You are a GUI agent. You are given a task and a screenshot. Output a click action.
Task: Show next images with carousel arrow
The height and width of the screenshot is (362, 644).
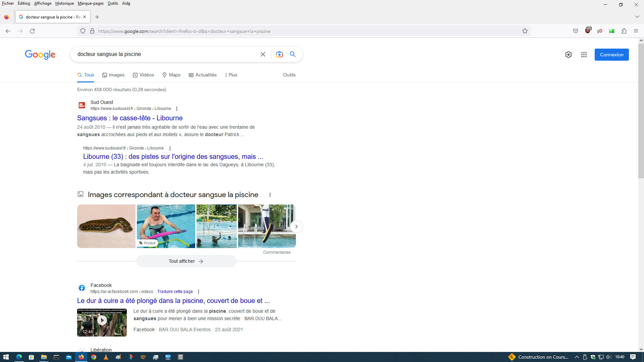pos(296,227)
